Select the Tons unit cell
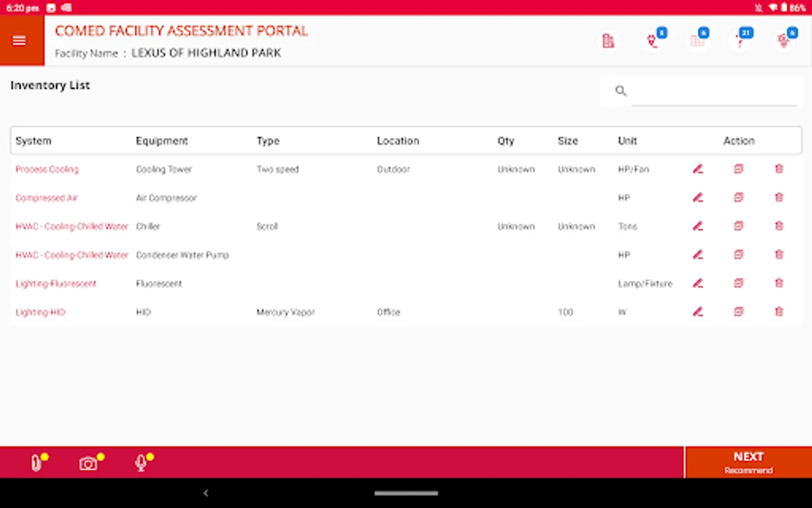Viewport: 812px width, 508px height. [628, 226]
